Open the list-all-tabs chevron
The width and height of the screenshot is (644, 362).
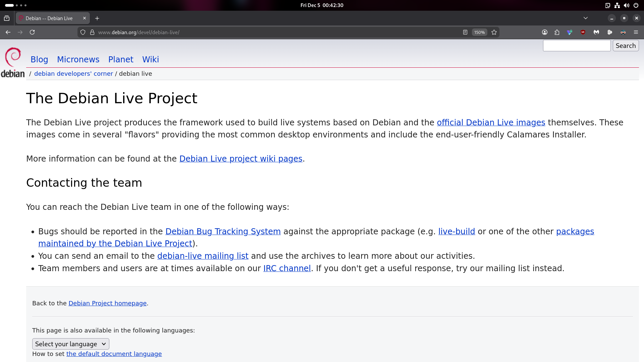tap(586, 18)
